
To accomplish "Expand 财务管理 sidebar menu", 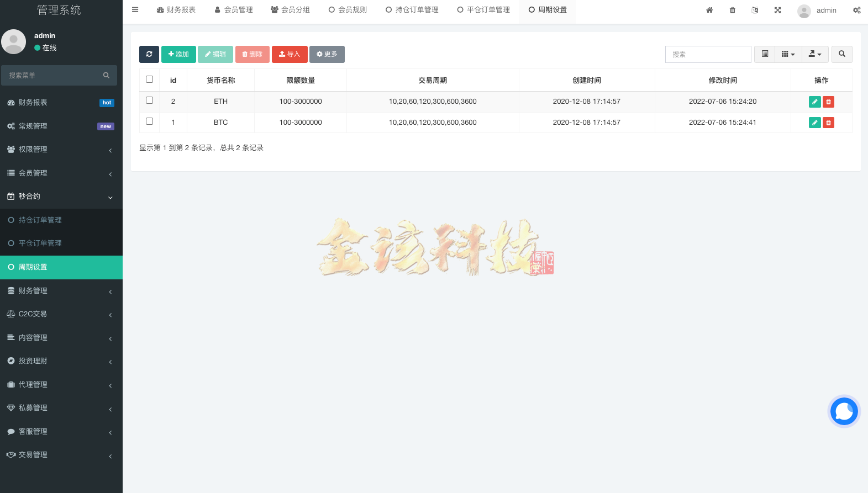I will (x=61, y=291).
